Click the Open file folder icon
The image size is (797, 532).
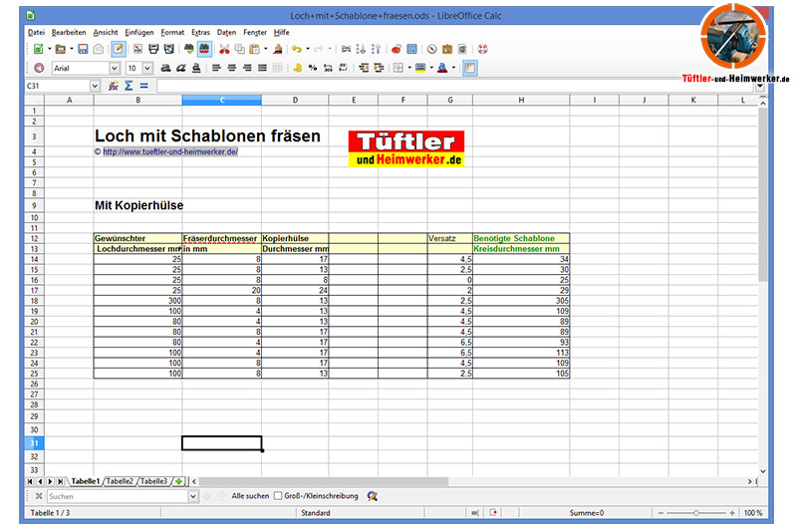61,49
